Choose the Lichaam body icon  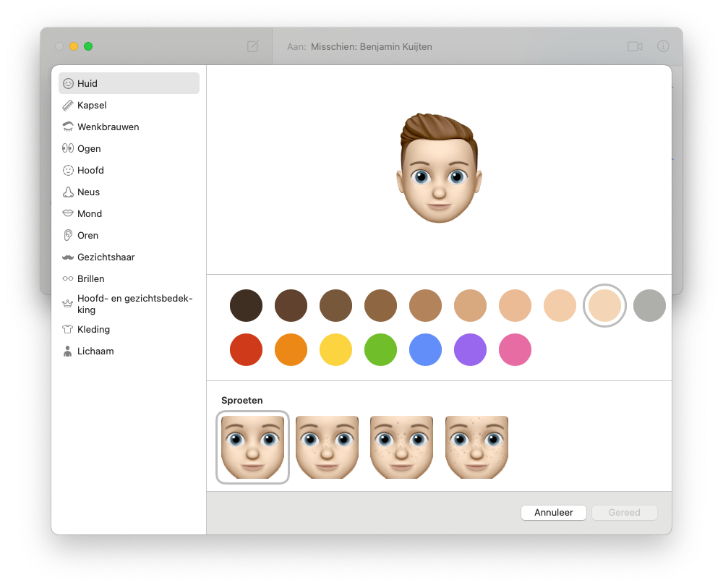coord(68,351)
